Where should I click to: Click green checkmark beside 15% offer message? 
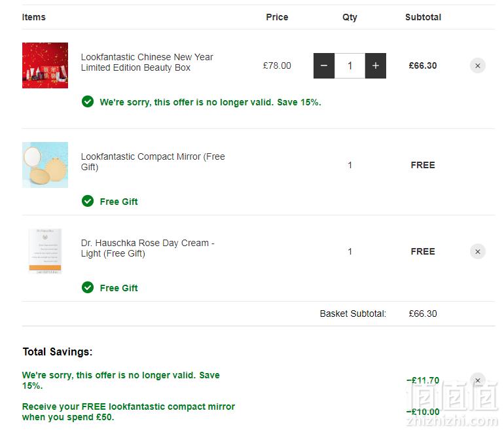88,101
